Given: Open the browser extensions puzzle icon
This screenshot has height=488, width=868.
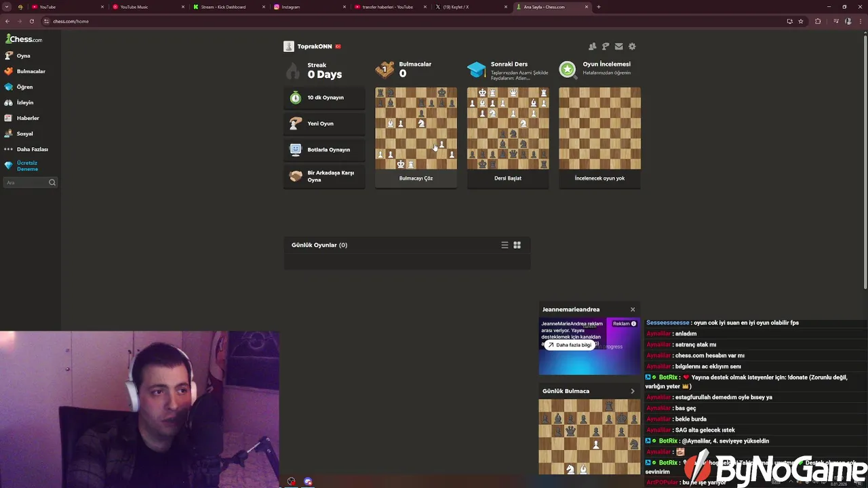Looking at the screenshot, I should coord(818,21).
